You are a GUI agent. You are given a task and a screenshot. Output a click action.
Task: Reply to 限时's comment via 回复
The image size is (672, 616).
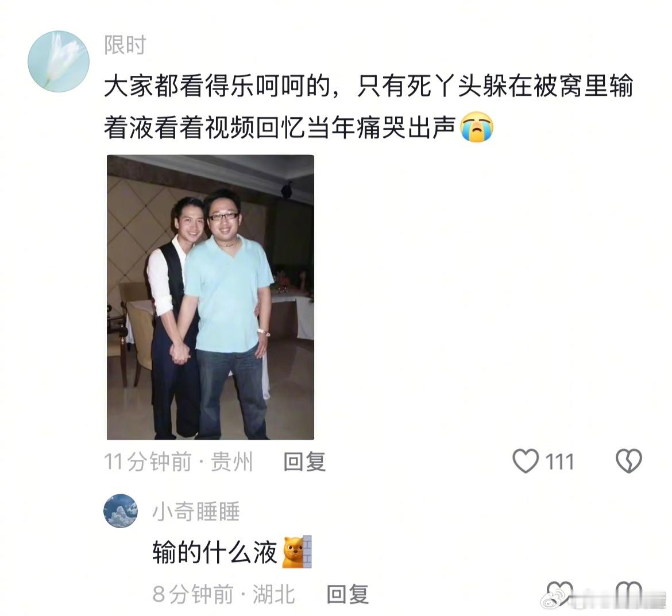[305, 462]
